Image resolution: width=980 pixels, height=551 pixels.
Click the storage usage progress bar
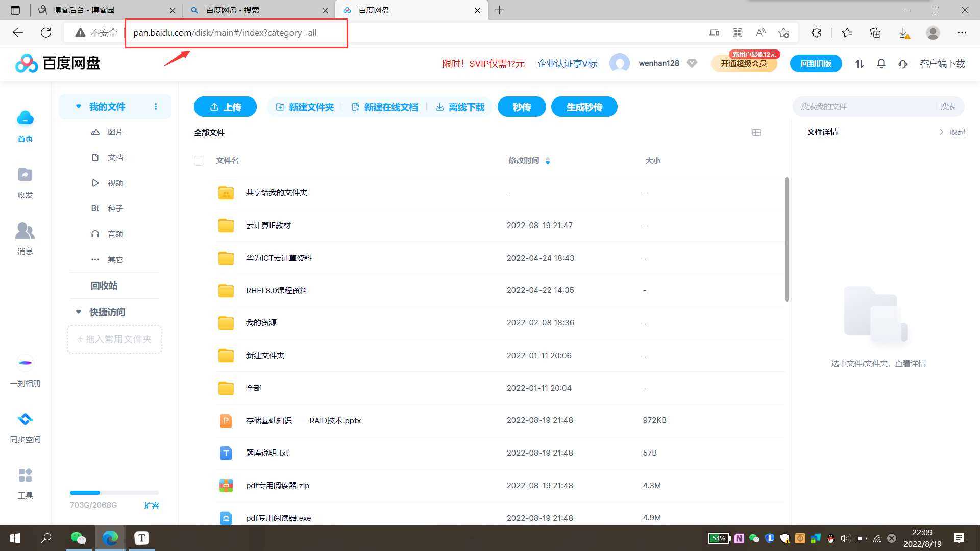[114, 493]
